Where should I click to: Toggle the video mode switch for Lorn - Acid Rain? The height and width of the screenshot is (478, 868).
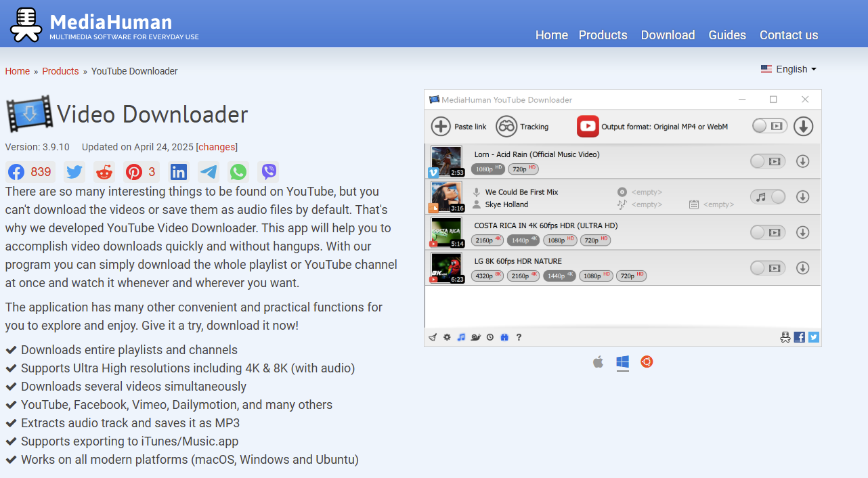(768, 161)
